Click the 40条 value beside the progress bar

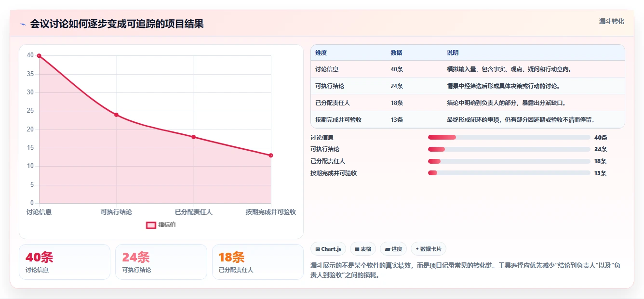pos(601,138)
